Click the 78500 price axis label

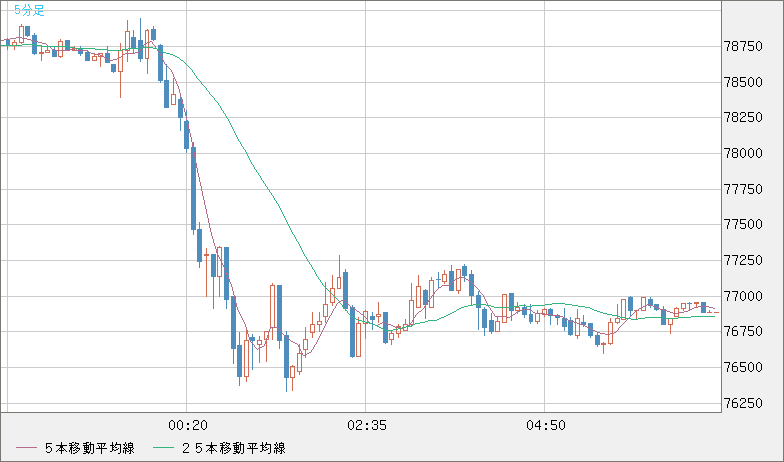point(744,82)
